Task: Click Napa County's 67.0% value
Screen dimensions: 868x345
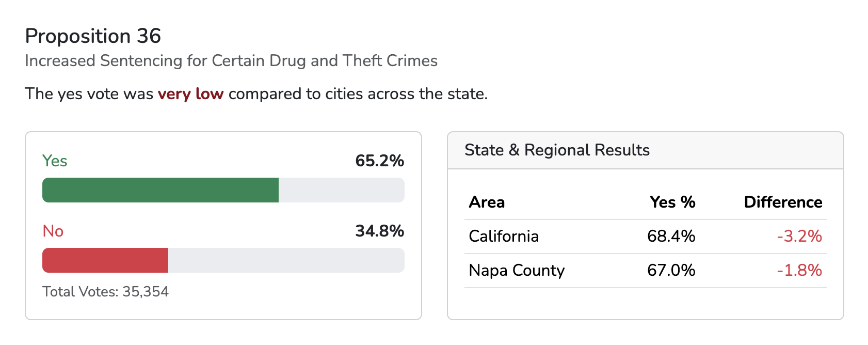Action: tap(671, 271)
